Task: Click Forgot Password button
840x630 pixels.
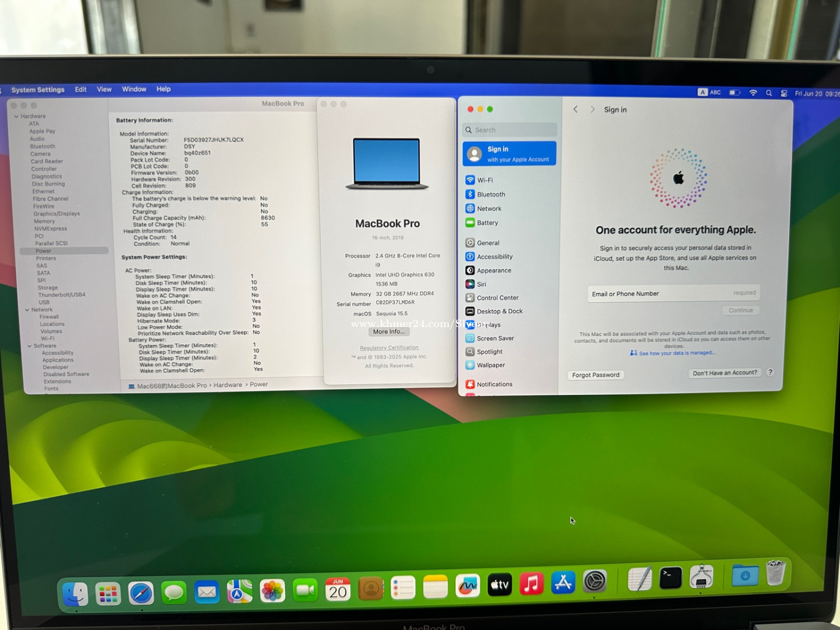Action: coord(596,375)
